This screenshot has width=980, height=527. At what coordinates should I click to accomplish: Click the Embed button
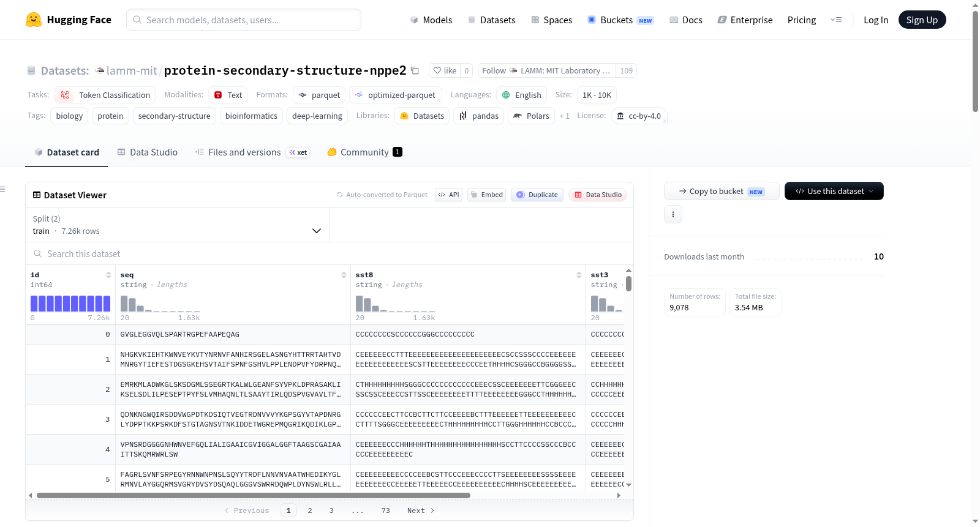coord(486,195)
